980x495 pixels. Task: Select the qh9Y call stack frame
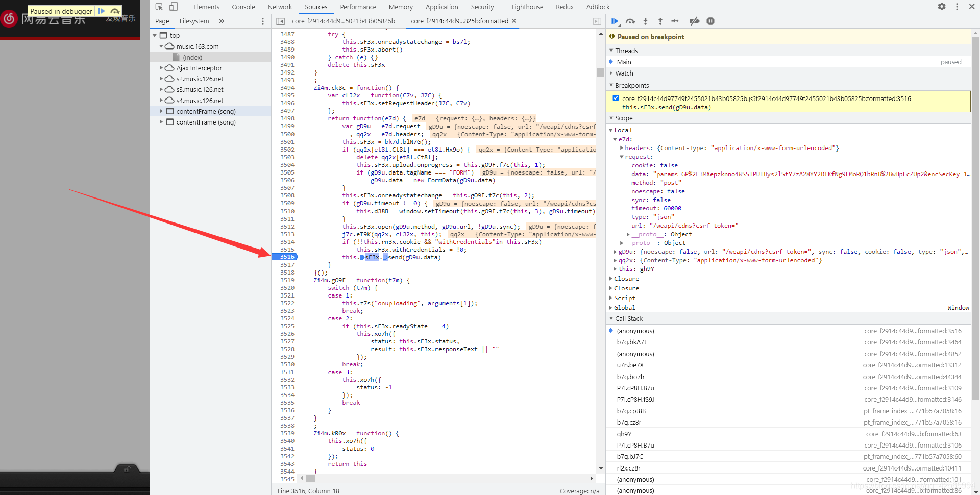789,434
